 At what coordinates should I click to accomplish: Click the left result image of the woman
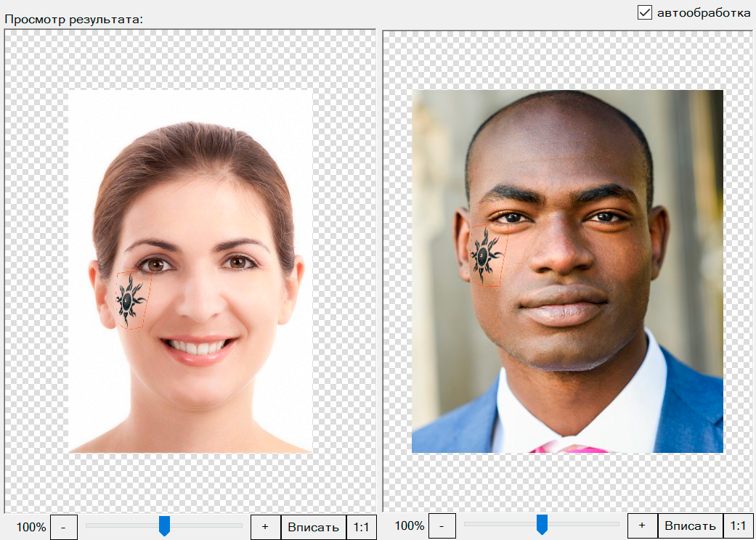pos(190,271)
